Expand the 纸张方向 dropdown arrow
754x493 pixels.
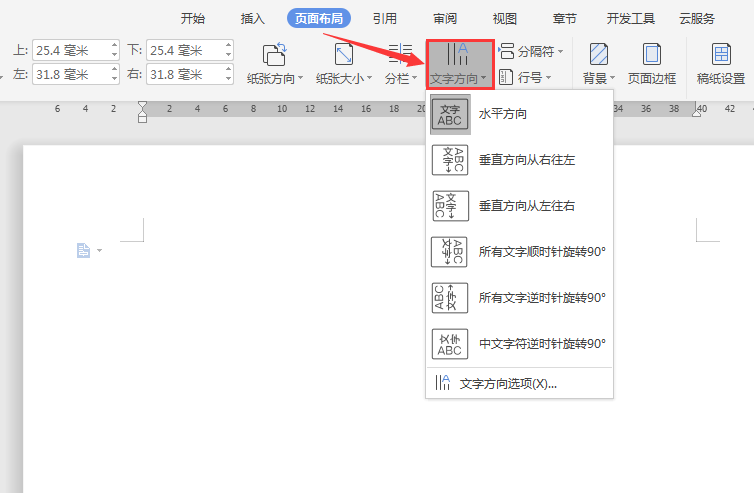click(x=301, y=78)
